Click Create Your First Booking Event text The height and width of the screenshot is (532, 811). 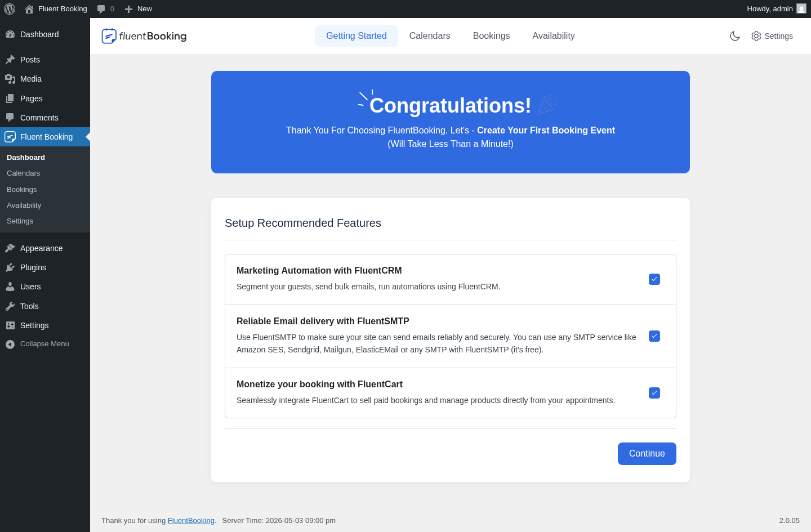pyautogui.click(x=546, y=131)
